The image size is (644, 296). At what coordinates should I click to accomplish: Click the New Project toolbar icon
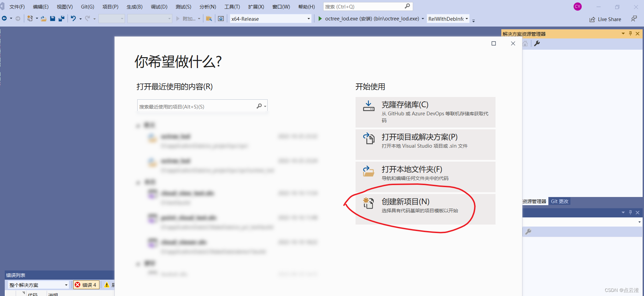(x=30, y=19)
